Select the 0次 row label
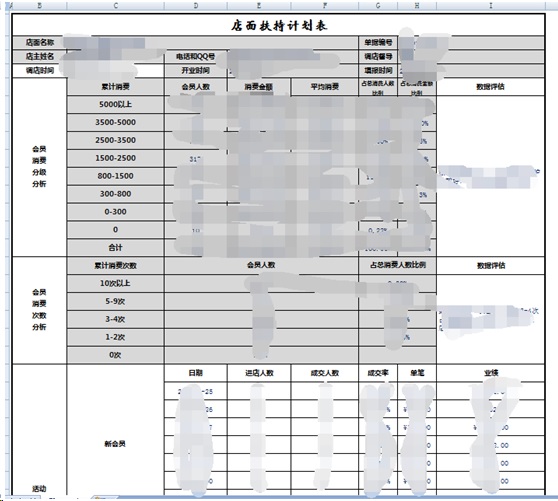 pyautogui.click(x=115, y=355)
